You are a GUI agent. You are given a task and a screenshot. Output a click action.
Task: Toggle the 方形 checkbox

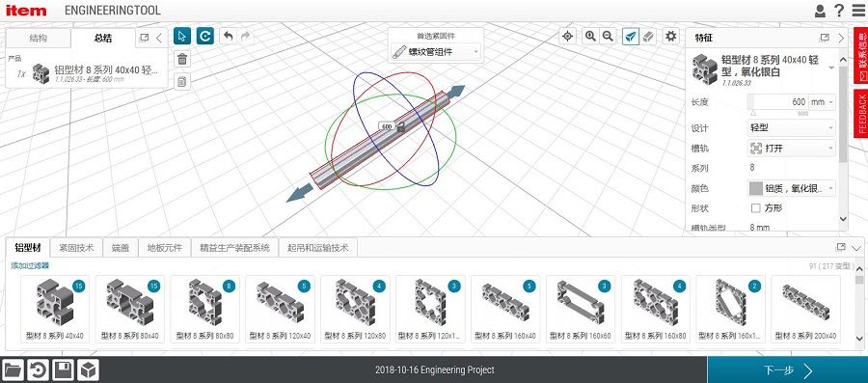[755, 208]
